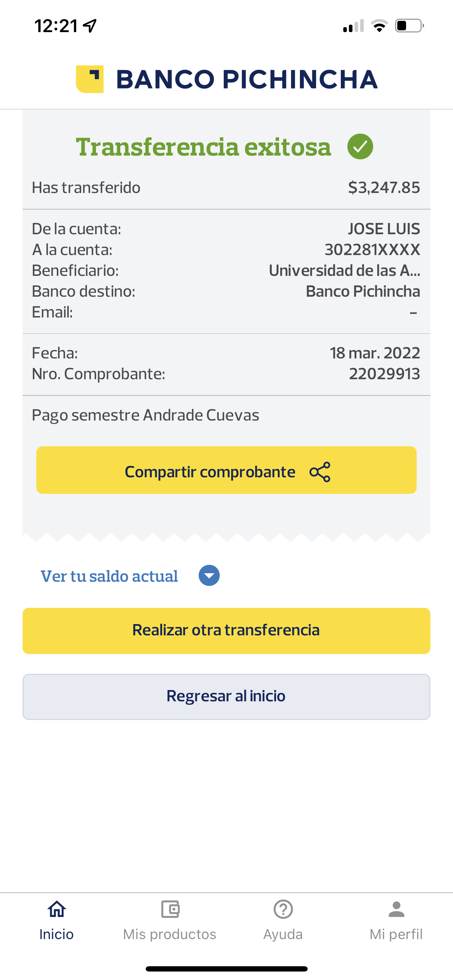Tap the battery status icon
The width and height of the screenshot is (453, 980).
409,26
